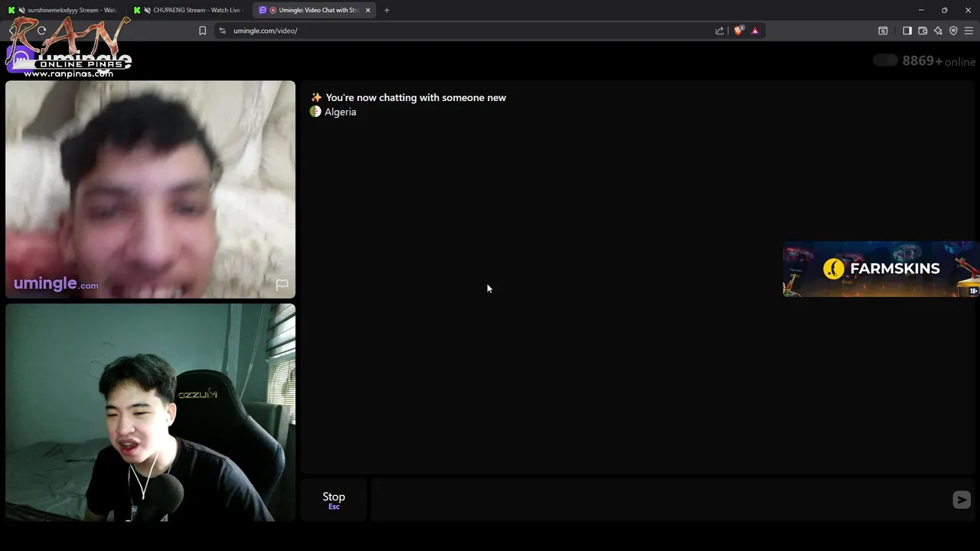The image size is (980, 551).
Task: Reload the Umingle page
Action: [x=41, y=31]
